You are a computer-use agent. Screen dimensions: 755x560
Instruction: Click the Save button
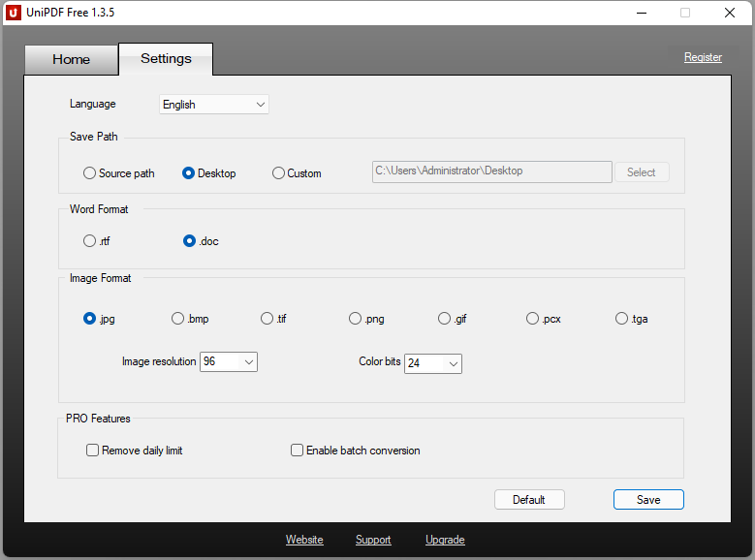tap(648, 500)
